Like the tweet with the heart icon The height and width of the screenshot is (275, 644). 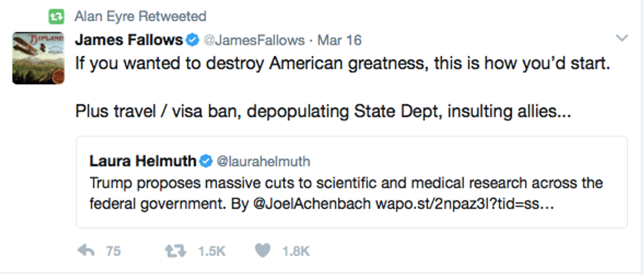(264, 250)
